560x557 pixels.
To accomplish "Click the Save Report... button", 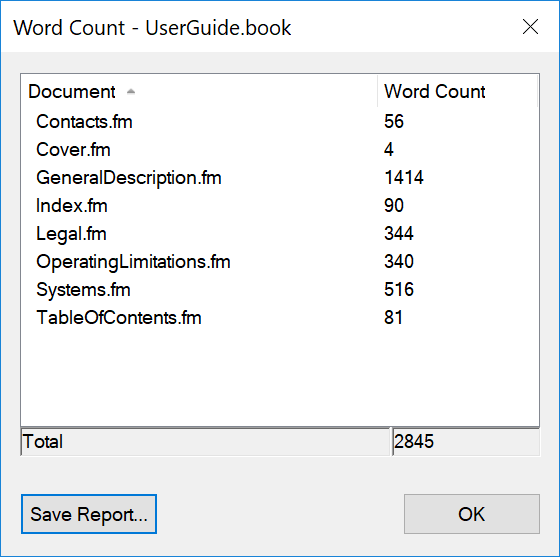I will tap(89, 514).
